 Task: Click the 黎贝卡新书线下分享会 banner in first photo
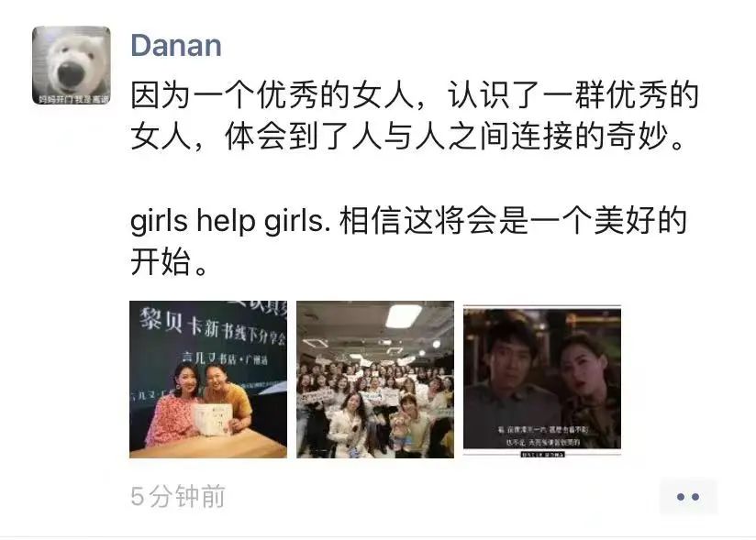pos(213,326)
